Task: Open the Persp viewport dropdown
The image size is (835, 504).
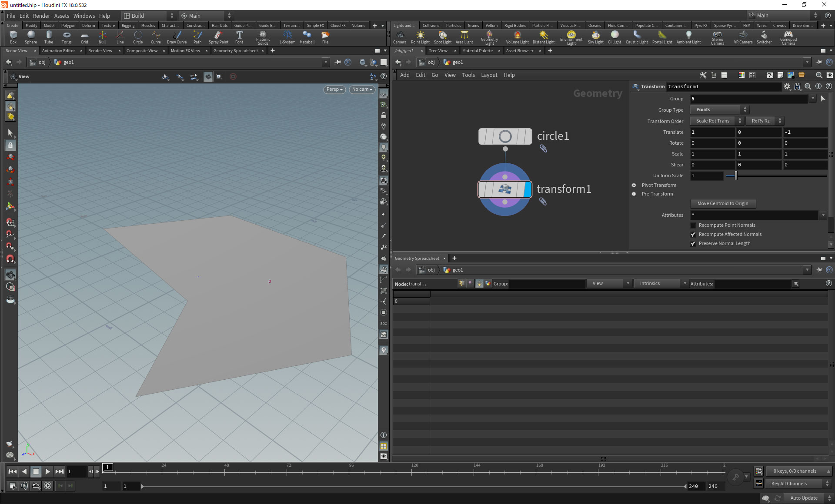Action: [x=334, y=90]
